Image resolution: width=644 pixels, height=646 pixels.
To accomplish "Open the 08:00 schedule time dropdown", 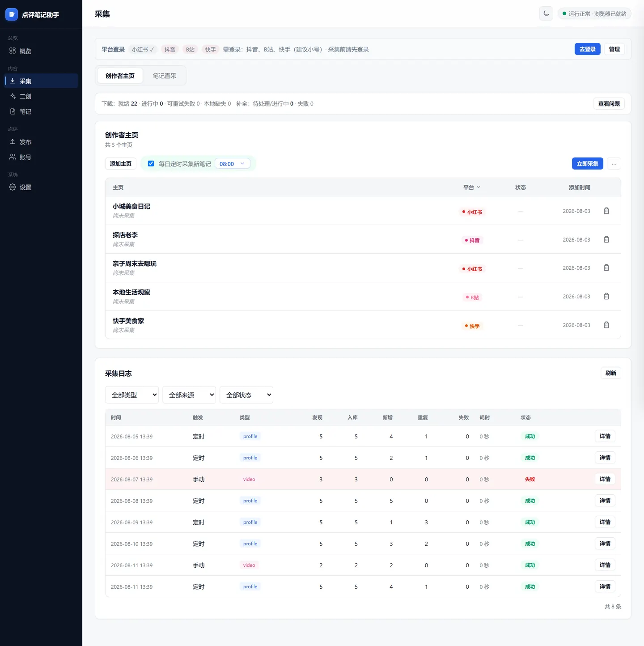I will pyautogui.click(x=233, y=164).
